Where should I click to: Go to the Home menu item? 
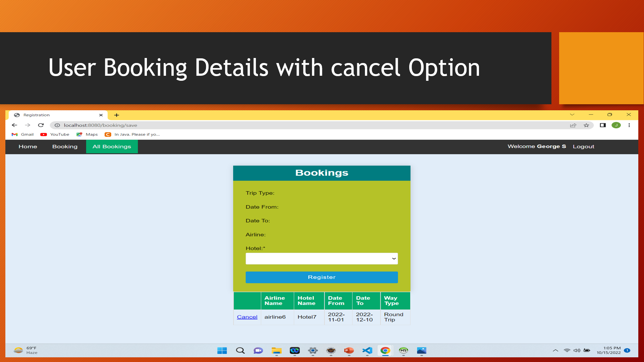point(28,146)
